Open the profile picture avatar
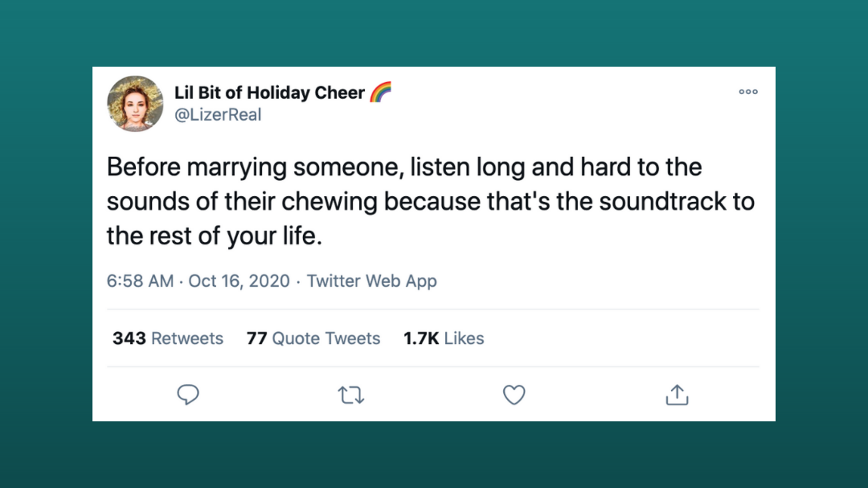Image resolution: width=868 pixels, height=488 pixels. 135,104
